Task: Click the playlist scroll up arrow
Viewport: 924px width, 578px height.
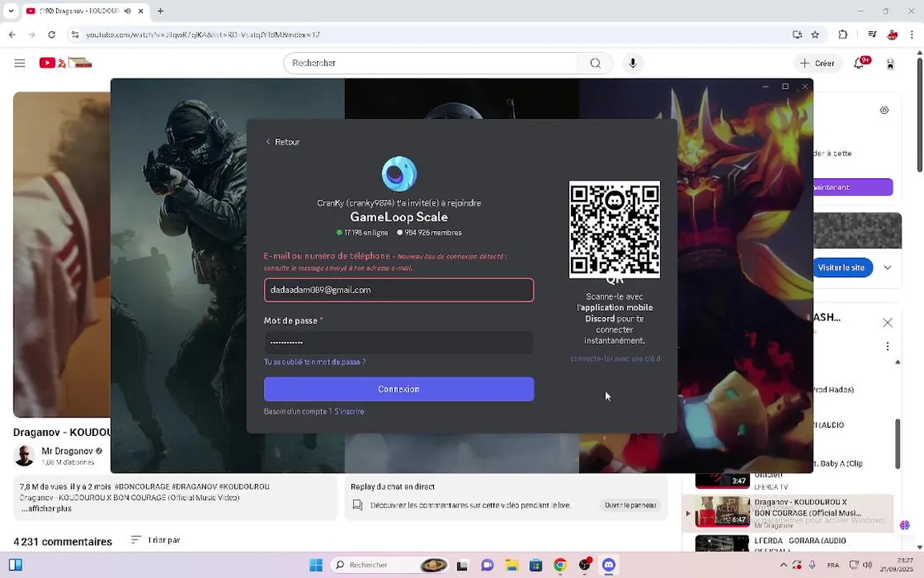Action: [898, 362]
